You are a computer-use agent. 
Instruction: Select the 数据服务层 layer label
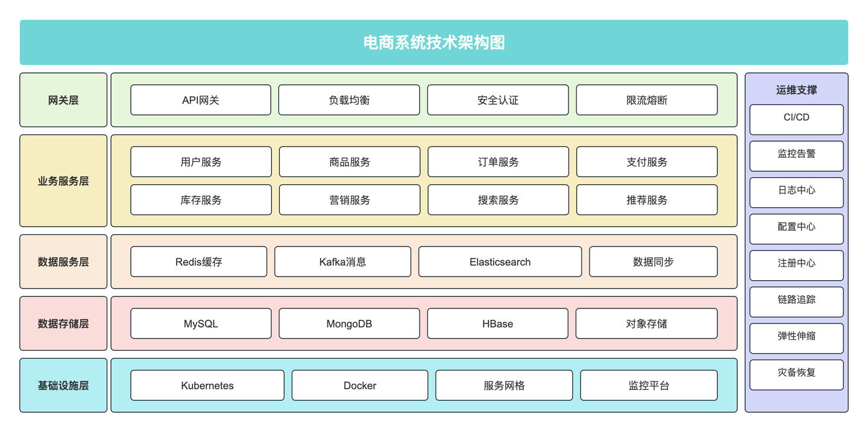63,262
